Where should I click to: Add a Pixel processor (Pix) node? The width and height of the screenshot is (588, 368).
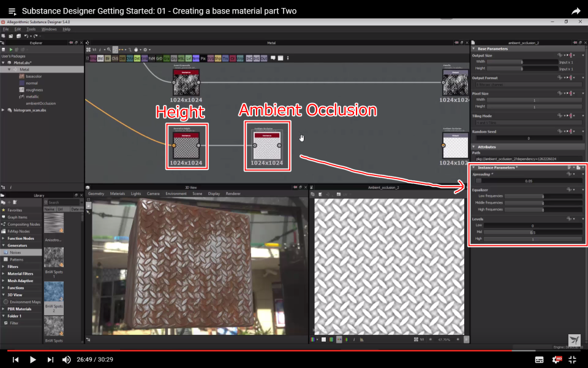pyautogui.click(x=203, y=58)
